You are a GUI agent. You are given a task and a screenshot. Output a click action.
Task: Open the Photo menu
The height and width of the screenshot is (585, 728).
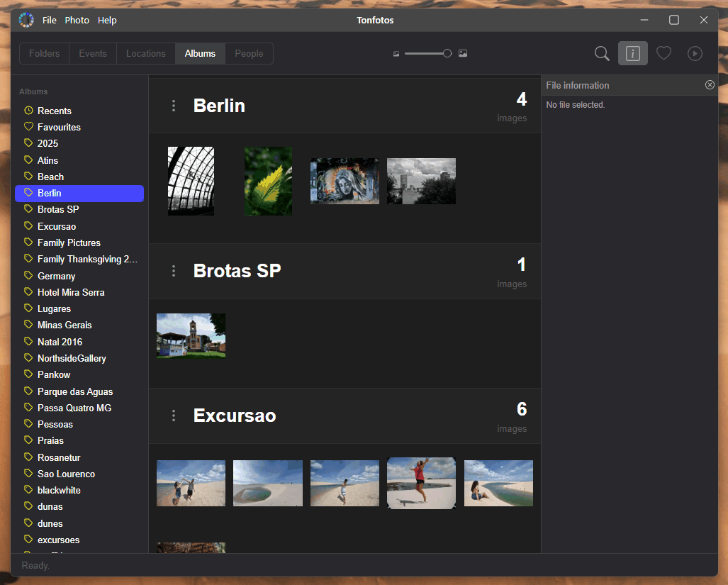[77, 20]
